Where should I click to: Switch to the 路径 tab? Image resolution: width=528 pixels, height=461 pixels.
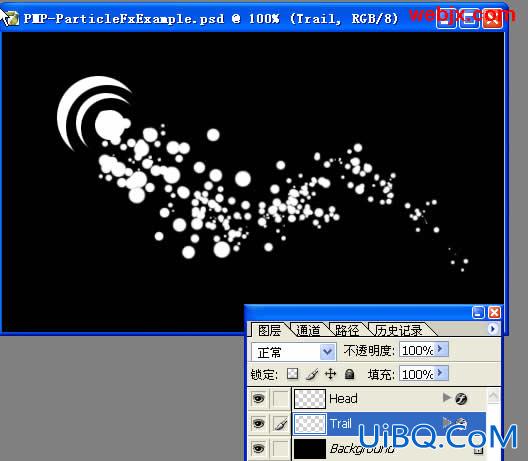click(x=347, y=330)
